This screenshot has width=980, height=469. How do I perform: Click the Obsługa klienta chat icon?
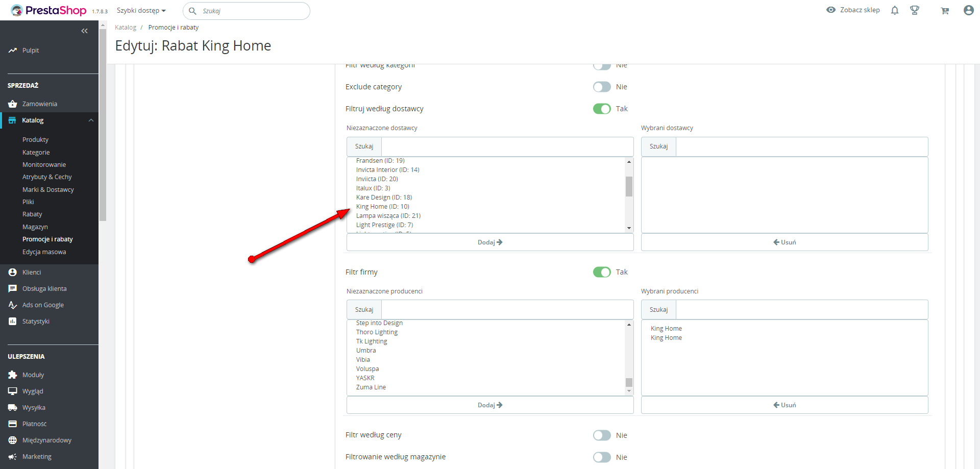coord(13,289)
